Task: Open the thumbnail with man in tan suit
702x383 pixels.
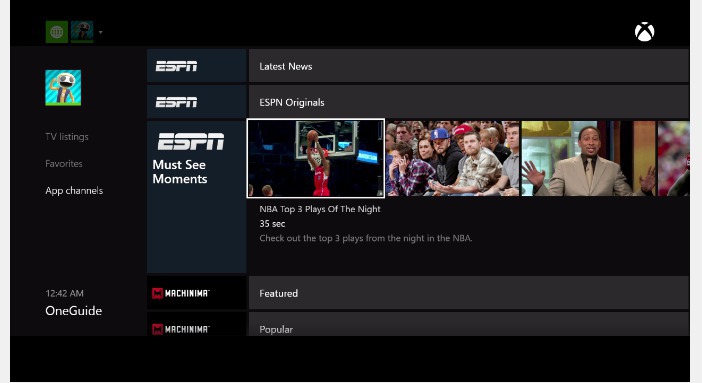Action: pos(588,158)
